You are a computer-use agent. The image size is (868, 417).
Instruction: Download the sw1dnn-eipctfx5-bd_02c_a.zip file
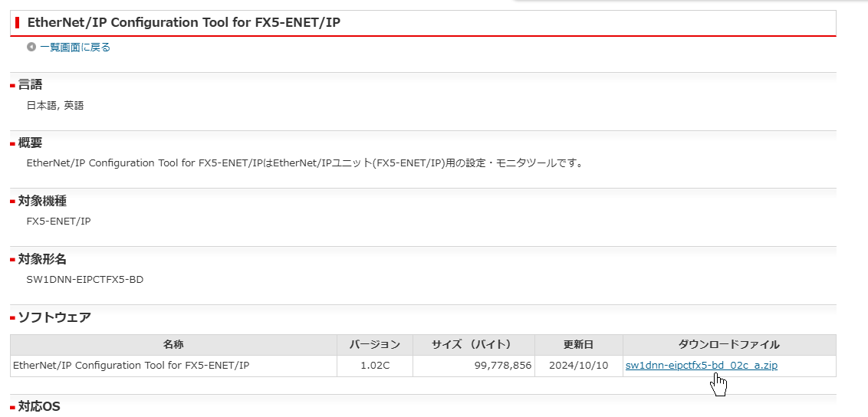[701, 366]
